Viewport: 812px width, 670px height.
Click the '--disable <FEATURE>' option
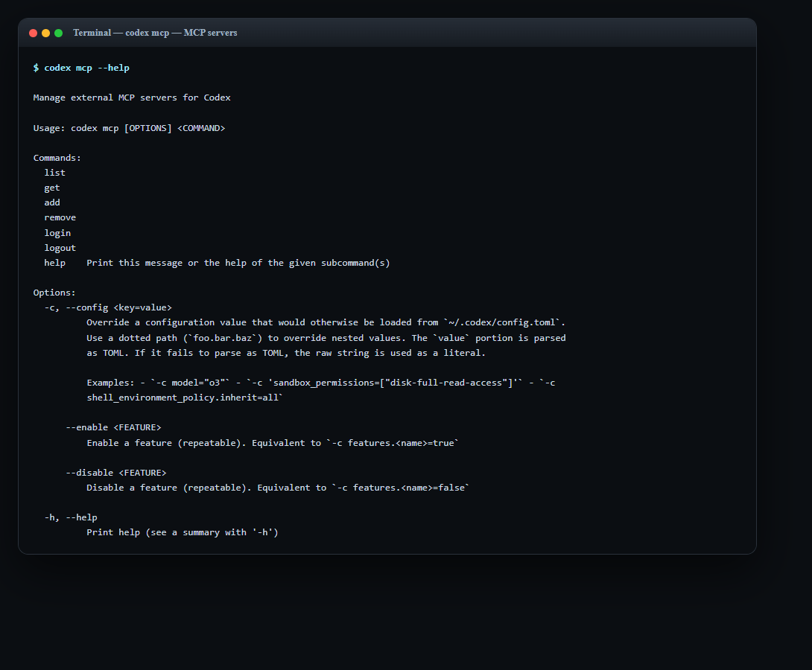point(116,473)
